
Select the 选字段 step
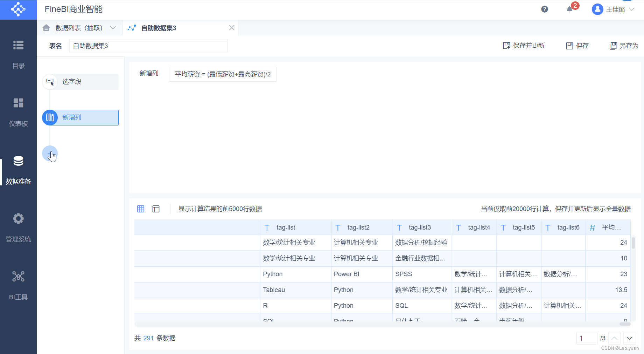[80, 82]
